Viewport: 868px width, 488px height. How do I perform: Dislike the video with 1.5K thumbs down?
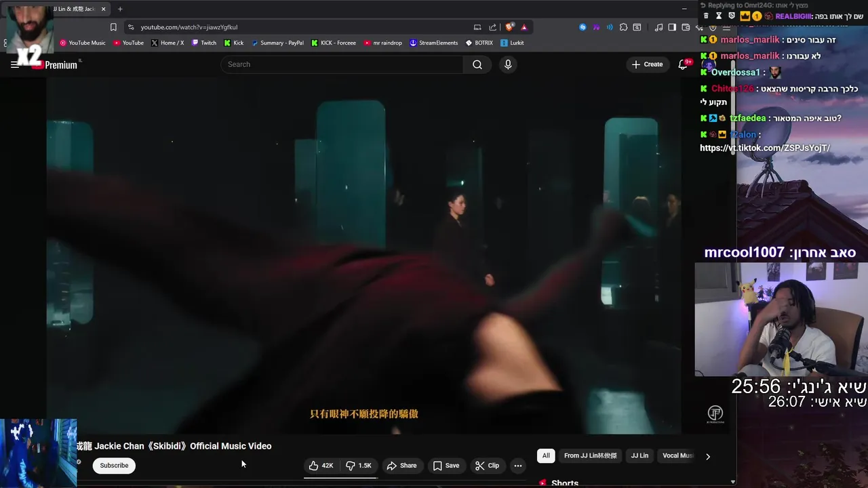[359, 466]
